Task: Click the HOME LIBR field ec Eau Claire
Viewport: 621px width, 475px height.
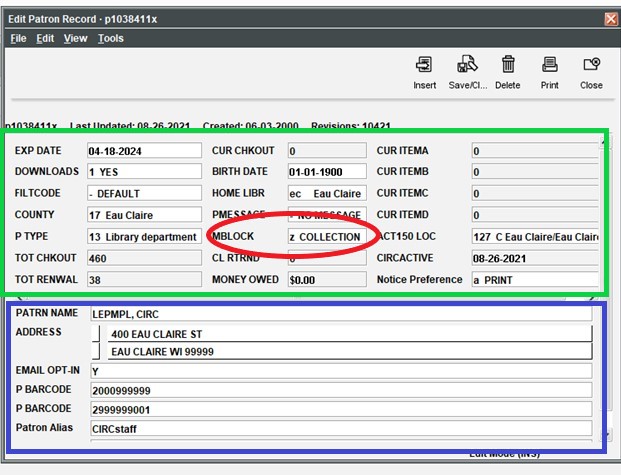Action: pyautogui.click(x=327, y=193)
